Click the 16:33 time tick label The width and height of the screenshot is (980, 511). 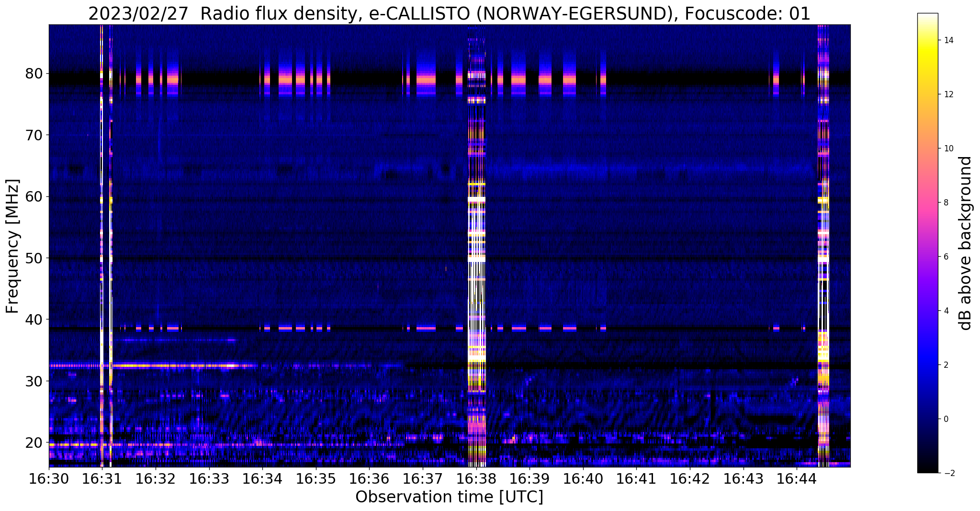coord(209,478)
